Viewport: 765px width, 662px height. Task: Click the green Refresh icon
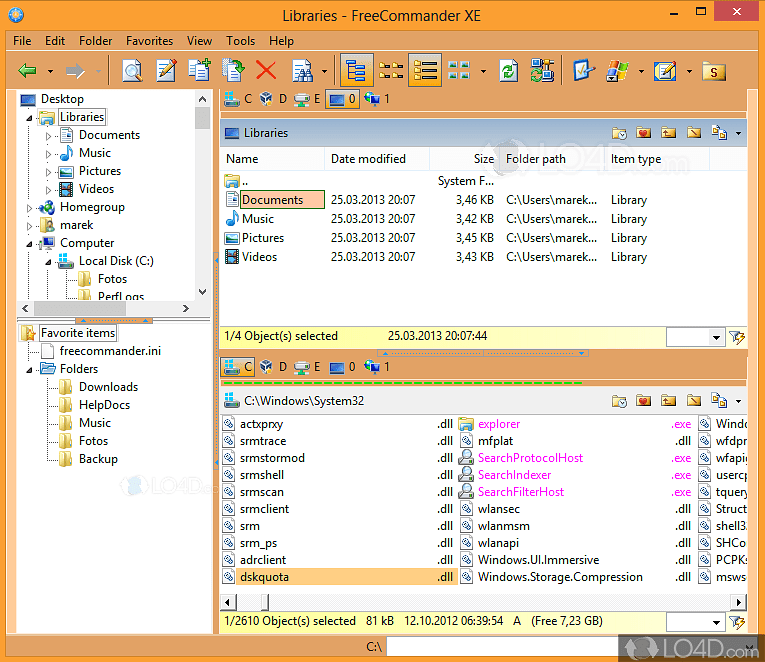[509, 71]
